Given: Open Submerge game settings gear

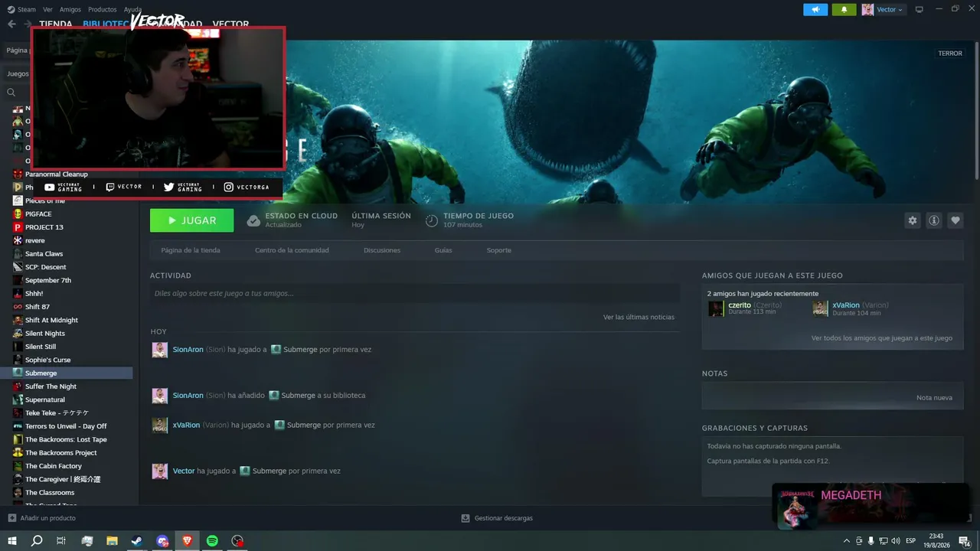Looking at the screenshot, I should pyautogui.click(x=913, y=220).
